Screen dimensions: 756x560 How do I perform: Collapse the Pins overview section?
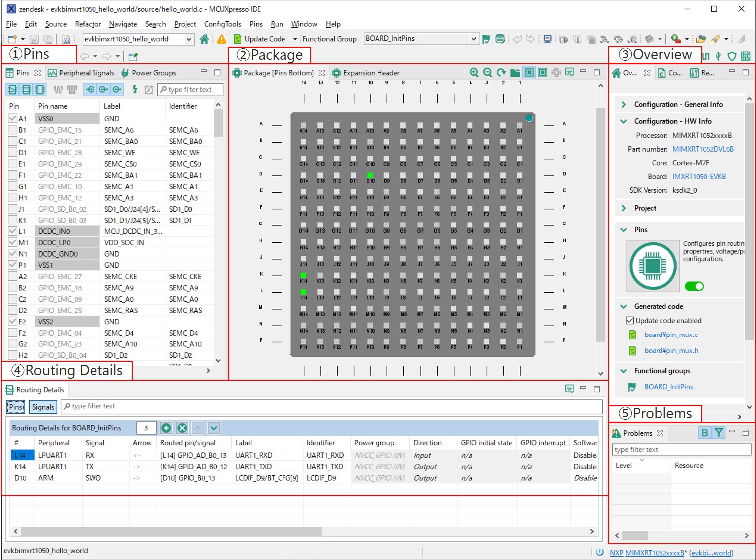(624, 230)
